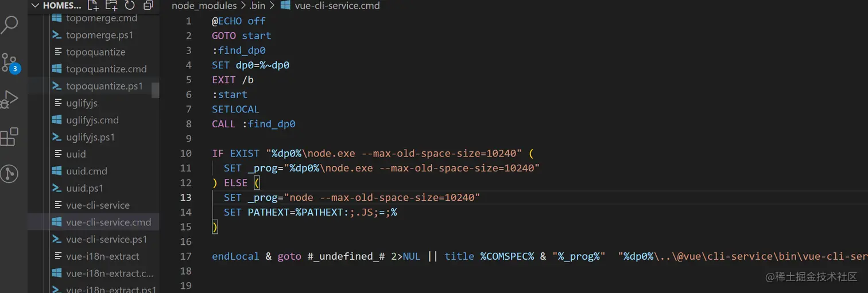Open the Run and Debug view
This screenshot has width=868, height=293.
pyautogui.click(x=10, y=99)
